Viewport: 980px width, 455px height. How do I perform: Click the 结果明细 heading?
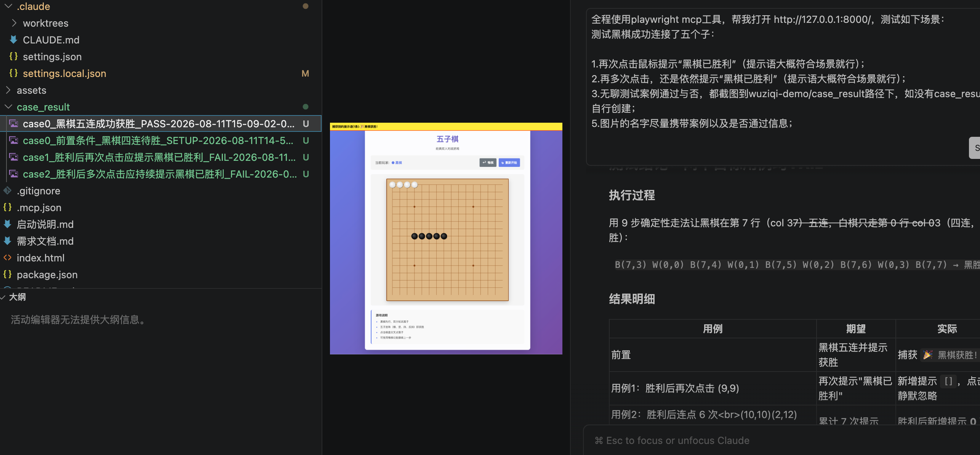(632, 299)
